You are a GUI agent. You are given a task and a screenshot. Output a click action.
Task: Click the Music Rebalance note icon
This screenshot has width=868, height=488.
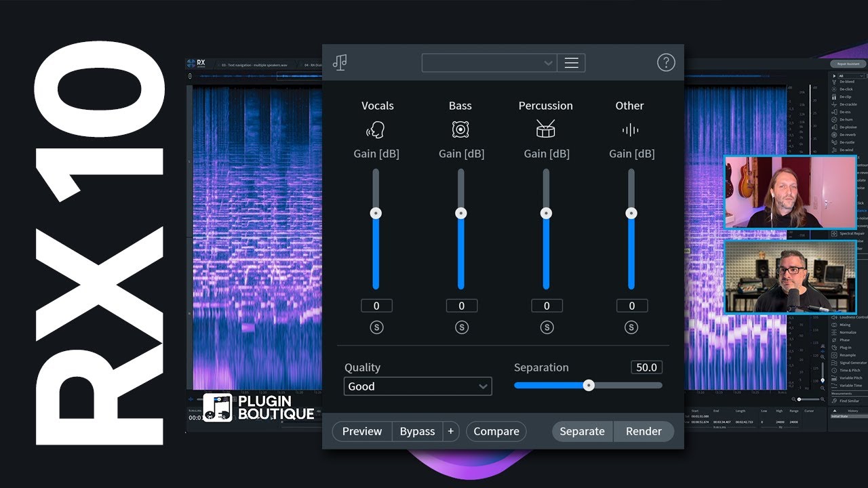340,62
